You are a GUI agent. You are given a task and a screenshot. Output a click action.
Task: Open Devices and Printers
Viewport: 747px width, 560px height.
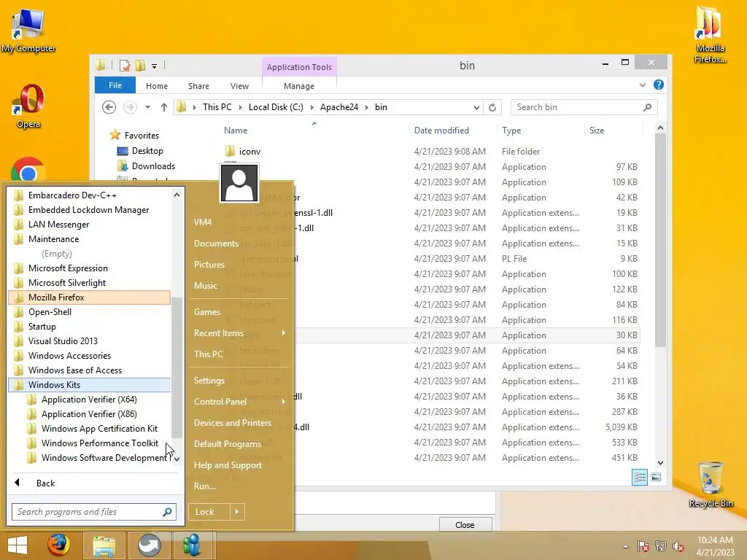[x=233, y=423]
